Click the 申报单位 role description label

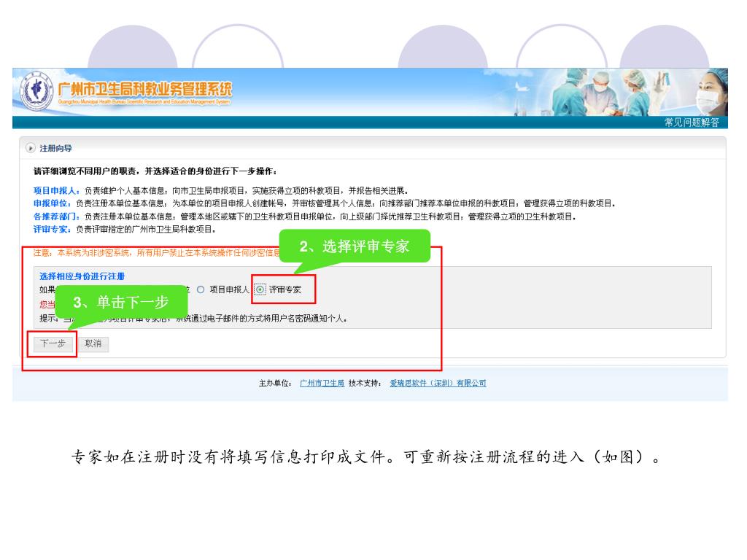tap(53, 203)
